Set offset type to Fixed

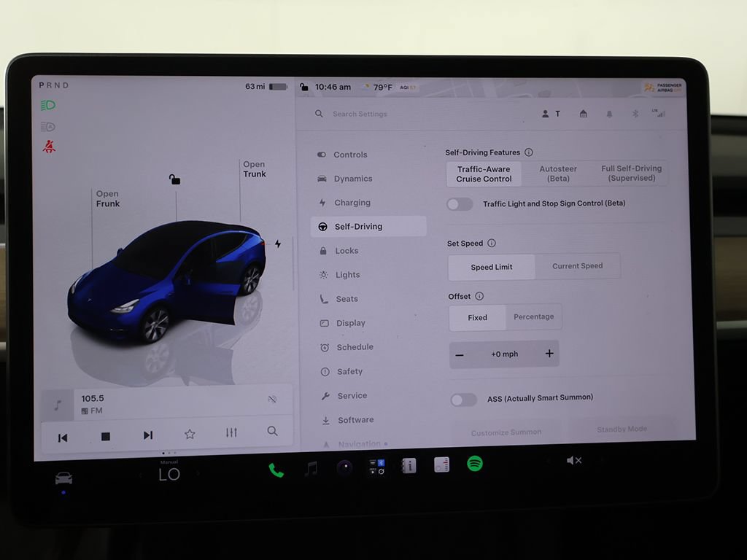coord(477,318)
